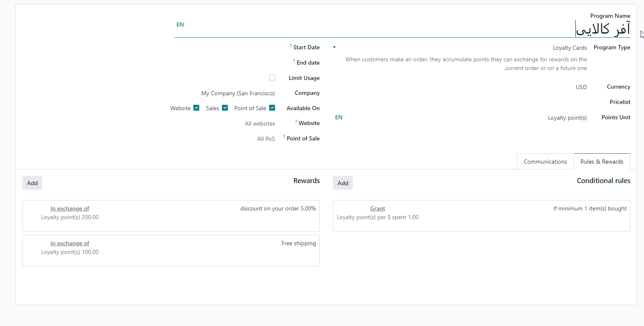
Task: Click the EN translate button for Program Name
Action: [x=180, y=25]
